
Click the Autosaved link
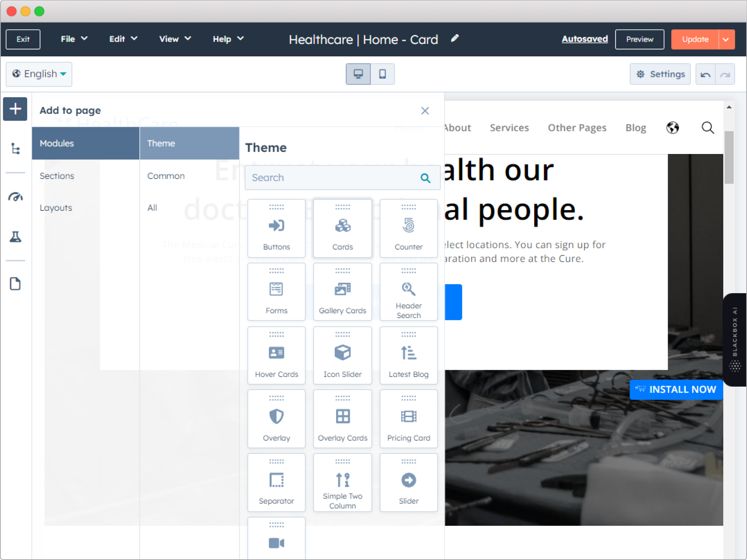click(x=584, y=39)
